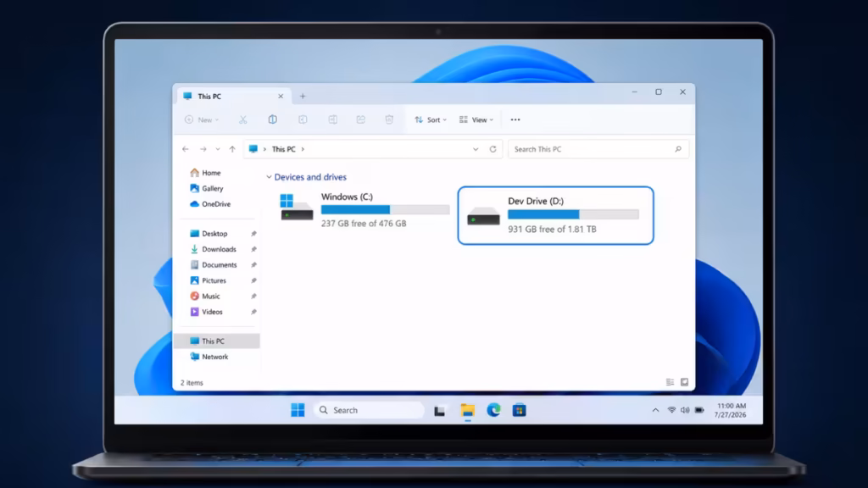This screenshot has width=868, height=488.
Task: Open Videos folder in sidebar
Action: pyautogui.click(x=207, y=312)
